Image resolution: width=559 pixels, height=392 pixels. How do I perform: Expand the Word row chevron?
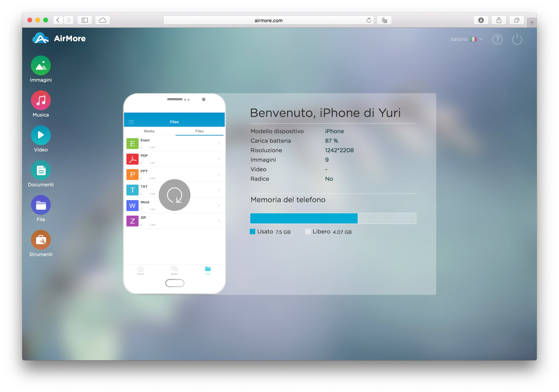(x=219, y=205)
